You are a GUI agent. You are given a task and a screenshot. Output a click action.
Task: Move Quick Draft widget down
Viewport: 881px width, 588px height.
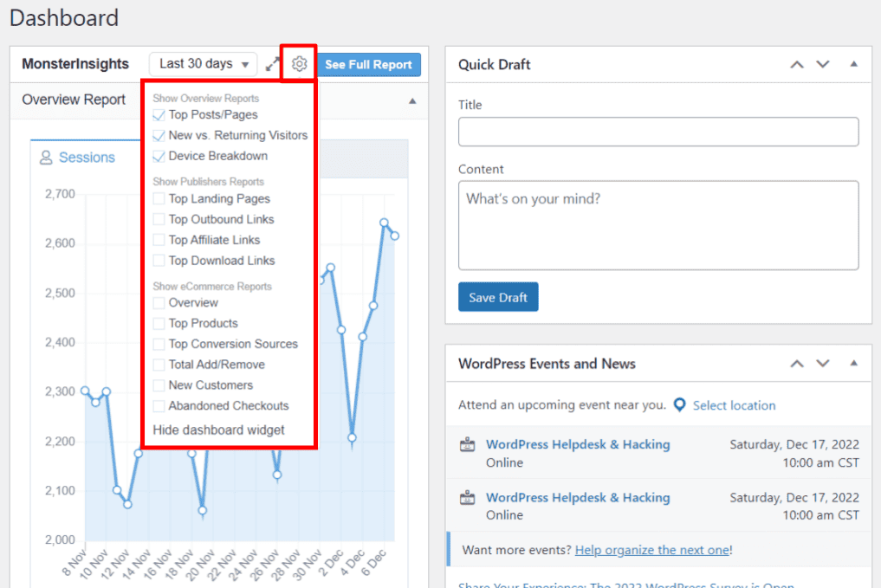pyautogui.click(x=823, y=65)
